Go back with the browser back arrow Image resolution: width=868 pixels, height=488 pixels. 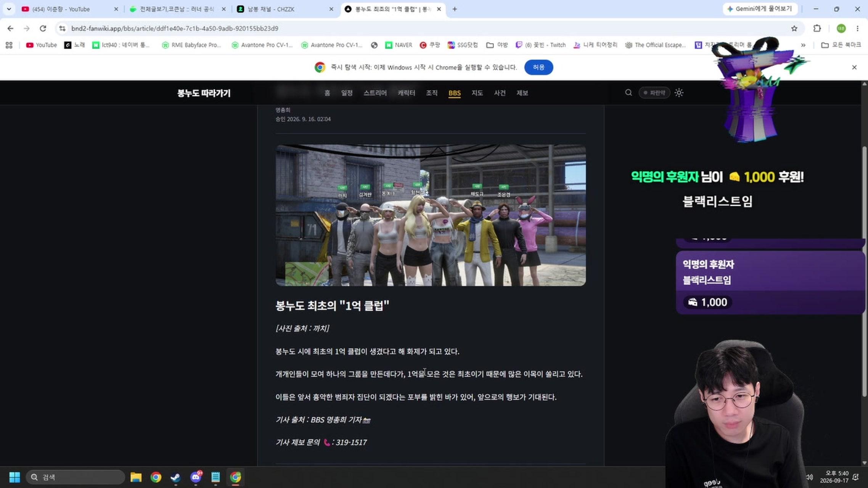coord(10,28)
